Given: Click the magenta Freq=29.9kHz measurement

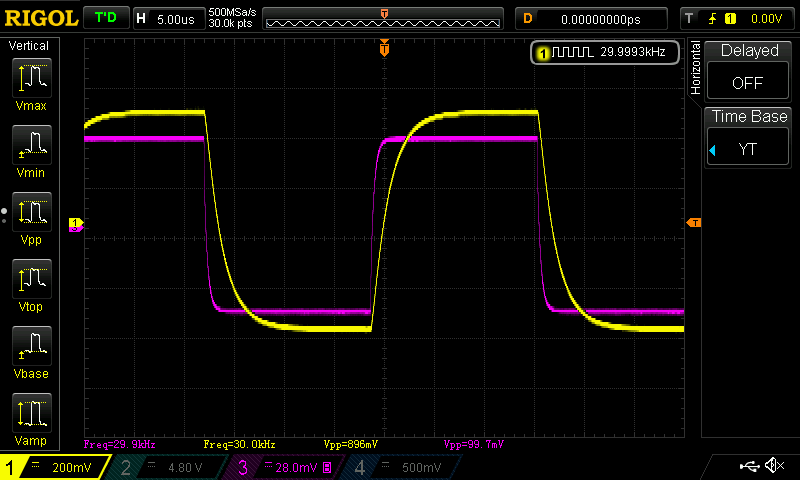Looking at the screenshot, I should [x=119, y=444].
